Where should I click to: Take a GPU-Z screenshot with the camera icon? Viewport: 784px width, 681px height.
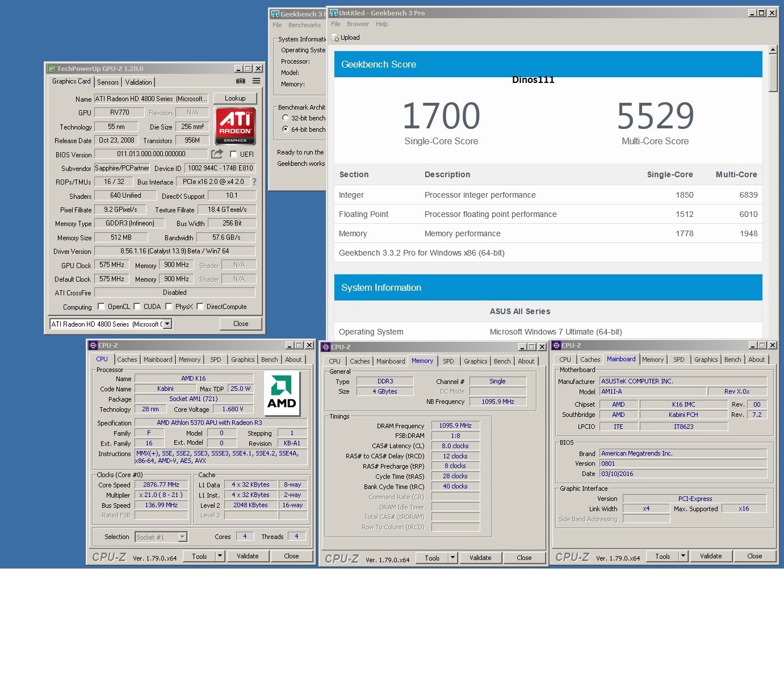pyautogui.click(x=241, y=81)
